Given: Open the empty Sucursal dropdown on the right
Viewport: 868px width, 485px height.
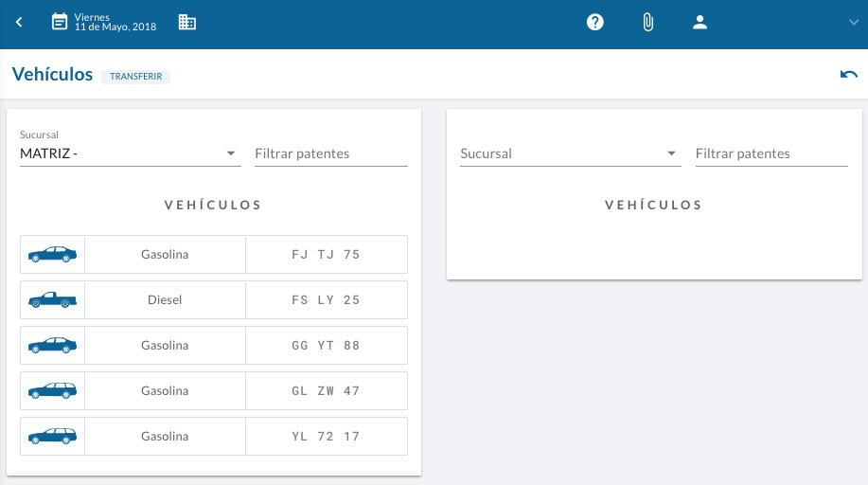Looking at the screenshot, I should tap(570, 153).
